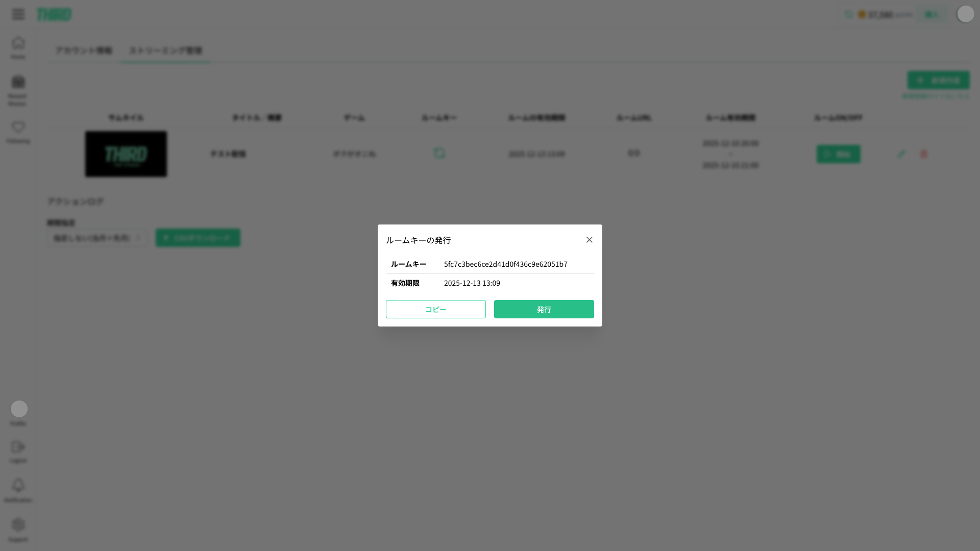Click the room URL link icon
Screen dimensions: 980x551
(x=633, y=153)
